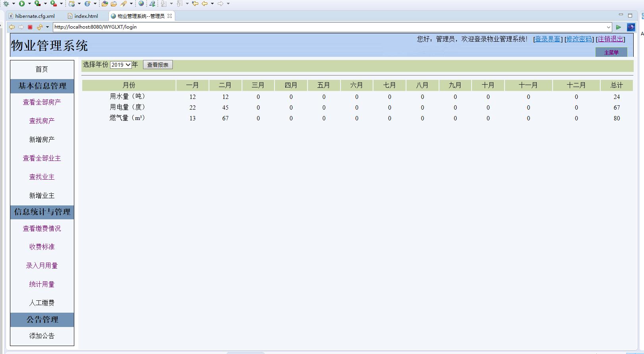
Task: Click the browser Forward arrow beside URL
Action: (x=21, y=27)
